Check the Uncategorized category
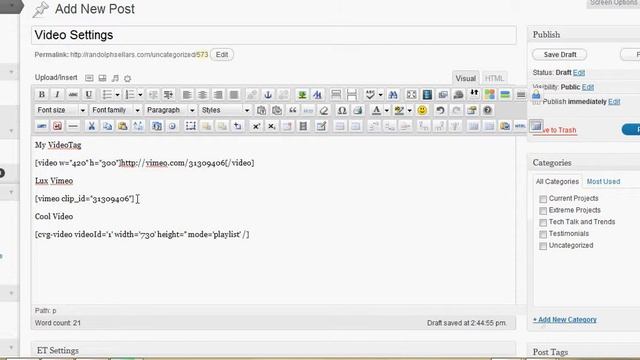 pos(543,246)
